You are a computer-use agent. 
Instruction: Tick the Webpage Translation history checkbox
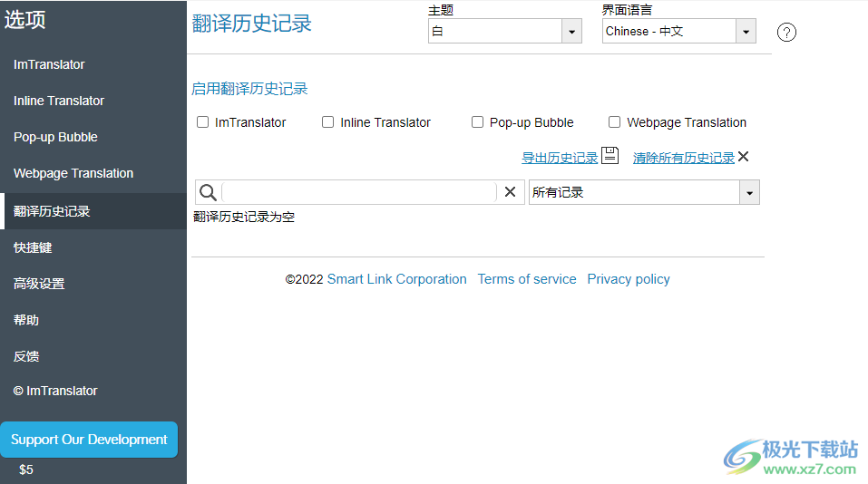click(614, 121)
